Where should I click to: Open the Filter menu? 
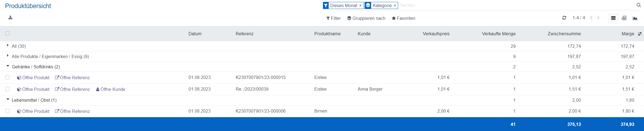[333, 18]
